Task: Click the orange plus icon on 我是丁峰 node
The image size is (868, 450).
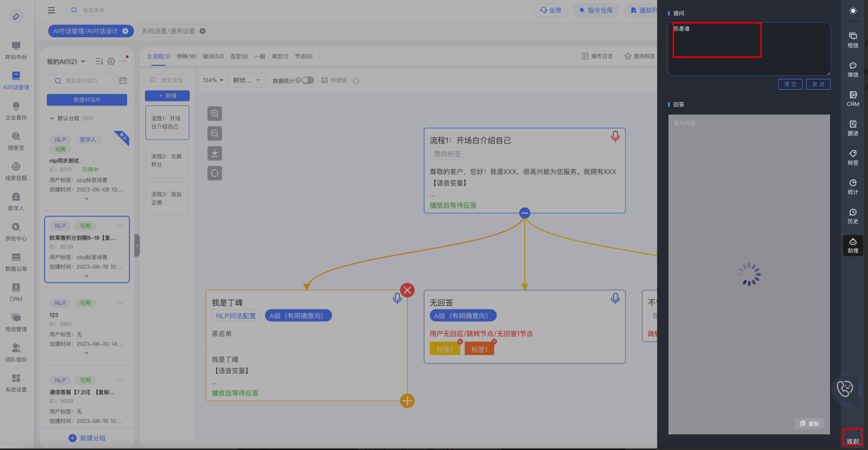Action: (x=407, y=401)
